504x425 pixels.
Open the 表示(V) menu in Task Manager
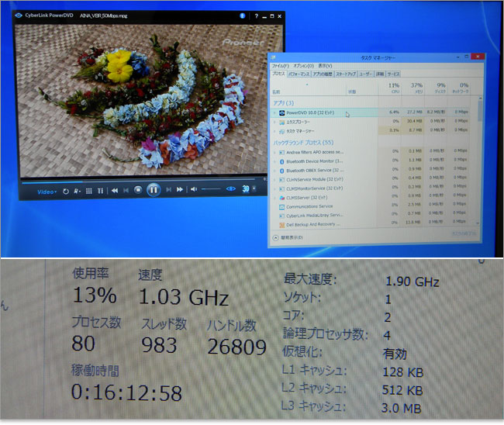(x=325, y=66)
